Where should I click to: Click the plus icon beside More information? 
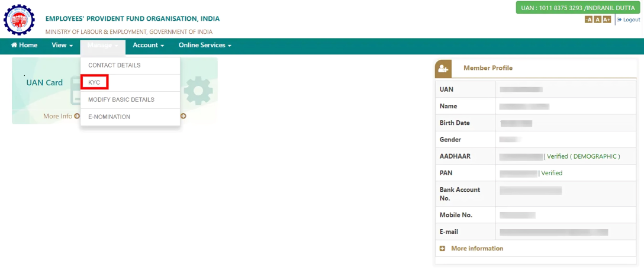[x=442, y=249]
